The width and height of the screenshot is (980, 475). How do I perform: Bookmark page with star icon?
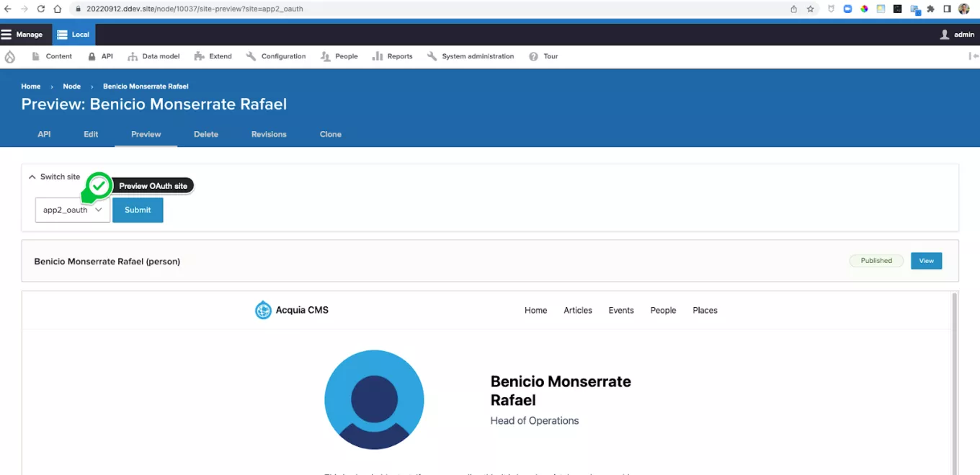click(811, 9)
